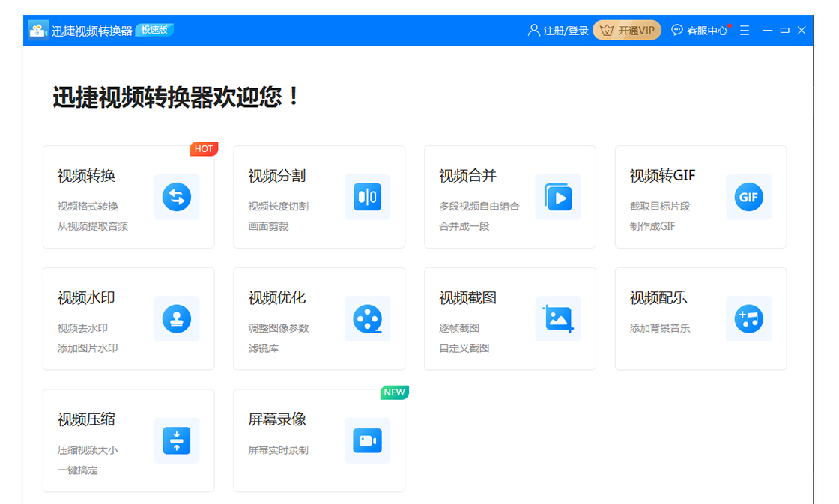Click the text 添加图片水印
This screenshot has width=839, height=504.
point(88,348)
